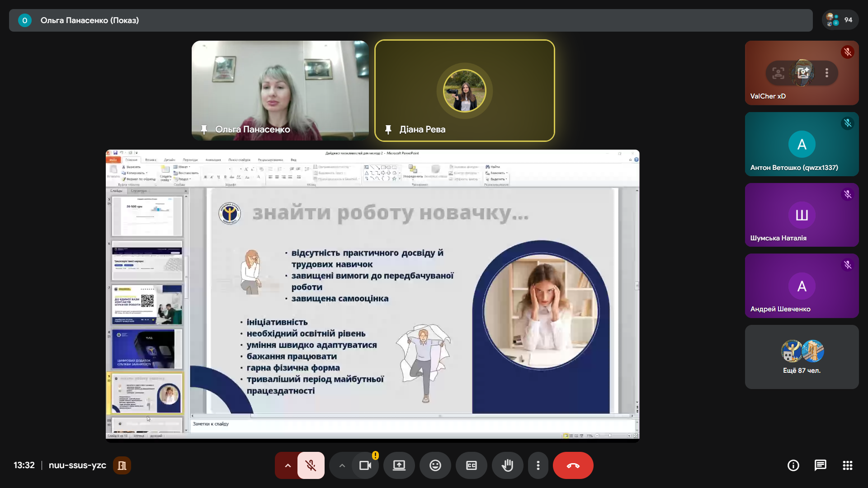Click the Ольга Панасенко video tile
The width and height of the screenshot is (868, 488).
(280, 90)
